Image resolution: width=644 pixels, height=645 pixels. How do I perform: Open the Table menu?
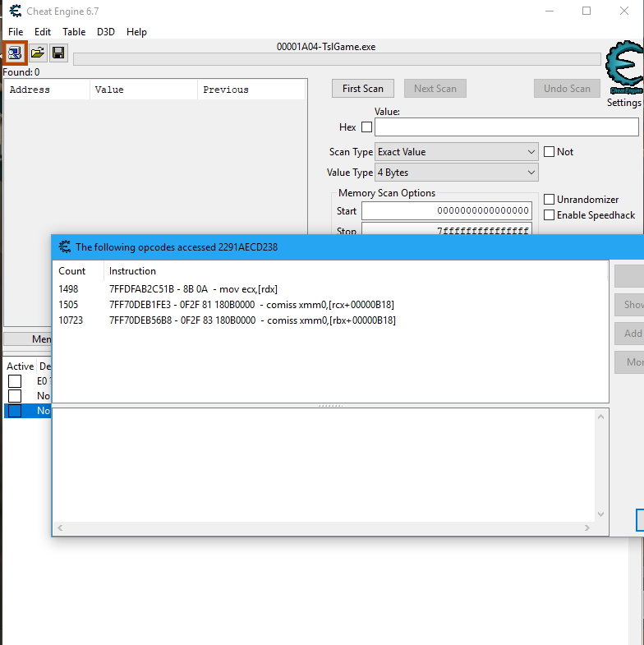coord(74,32)
